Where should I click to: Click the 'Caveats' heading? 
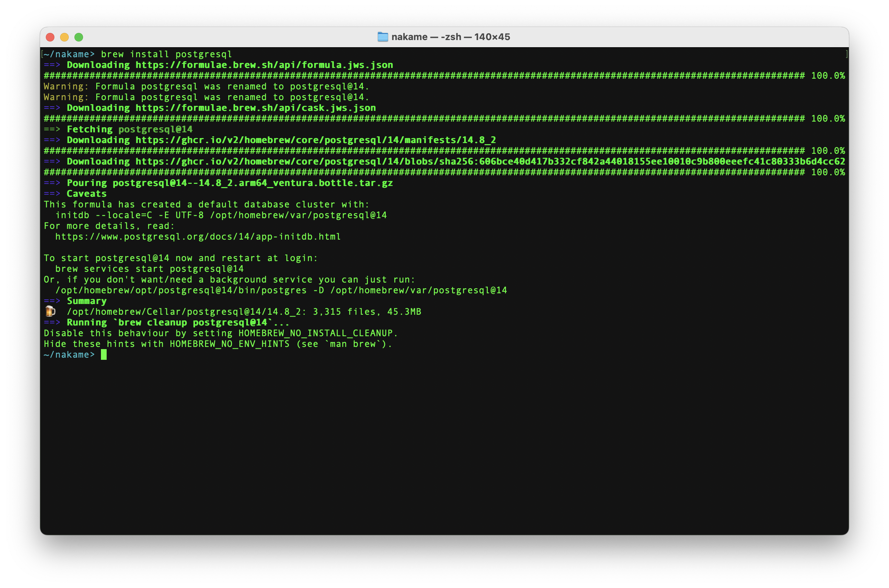tap(87, 194)
